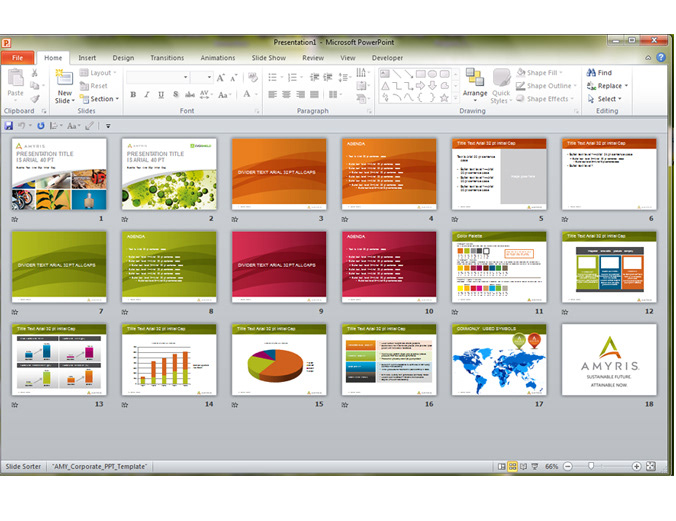Toggle Bold formatting
Screen dimensions: 676x521
pyautogui.click(x=132, y=95)
